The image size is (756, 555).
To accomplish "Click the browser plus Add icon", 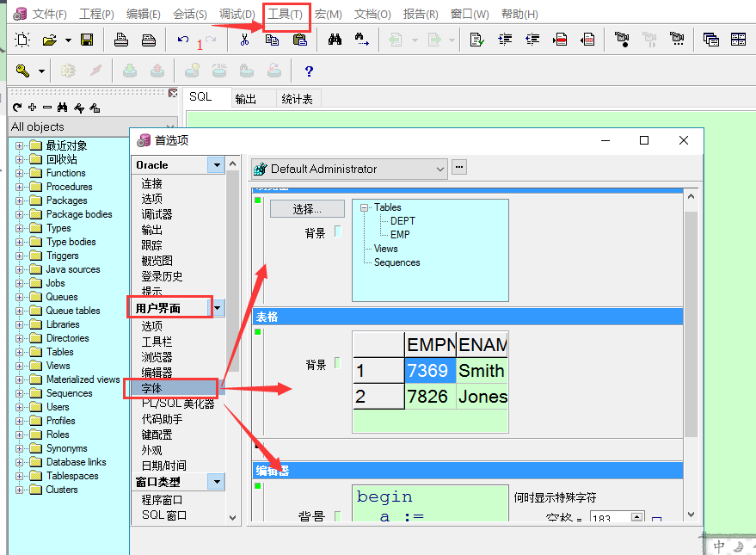I will click(33, 108).
